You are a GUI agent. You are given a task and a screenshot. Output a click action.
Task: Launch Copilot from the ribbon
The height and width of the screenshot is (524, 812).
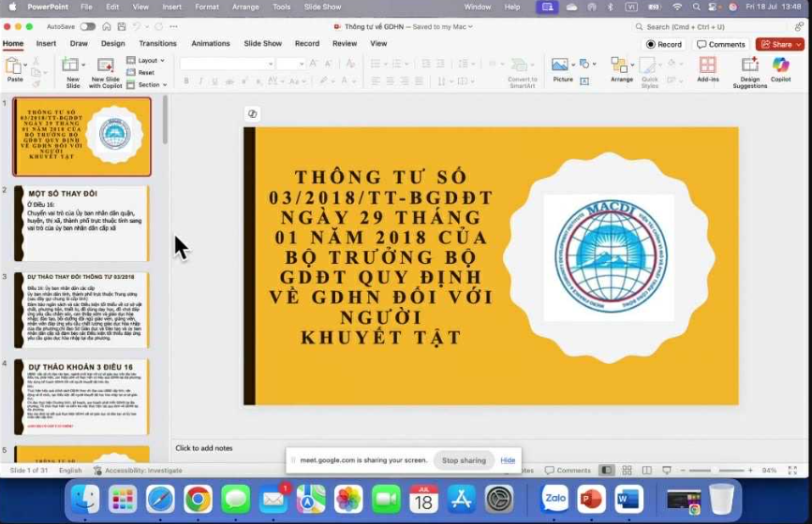tap(780, 67)
